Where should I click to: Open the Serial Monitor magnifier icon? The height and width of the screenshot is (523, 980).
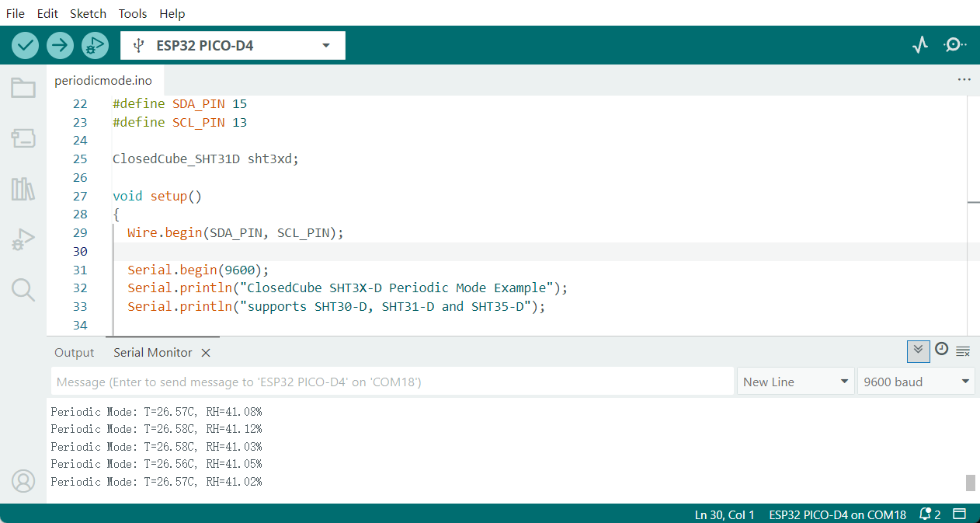tap(954, 45)
